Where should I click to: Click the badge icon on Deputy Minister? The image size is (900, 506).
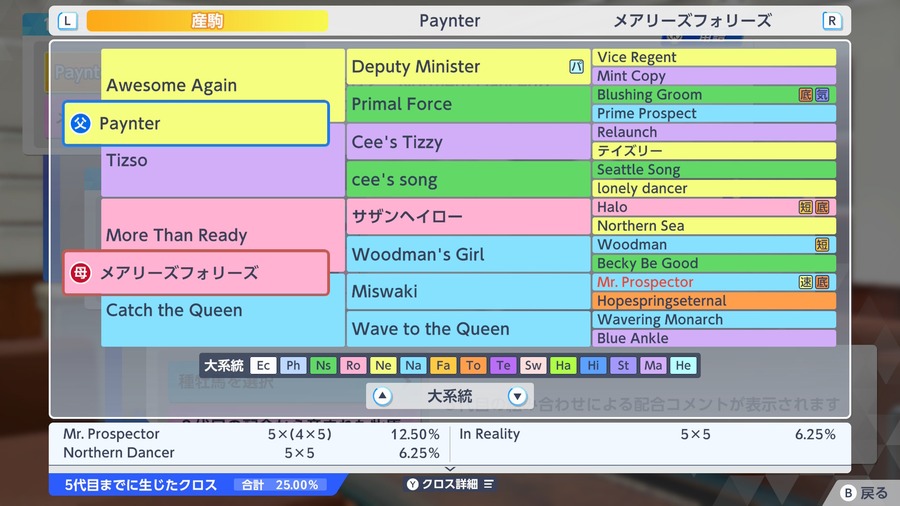point(576,67)
